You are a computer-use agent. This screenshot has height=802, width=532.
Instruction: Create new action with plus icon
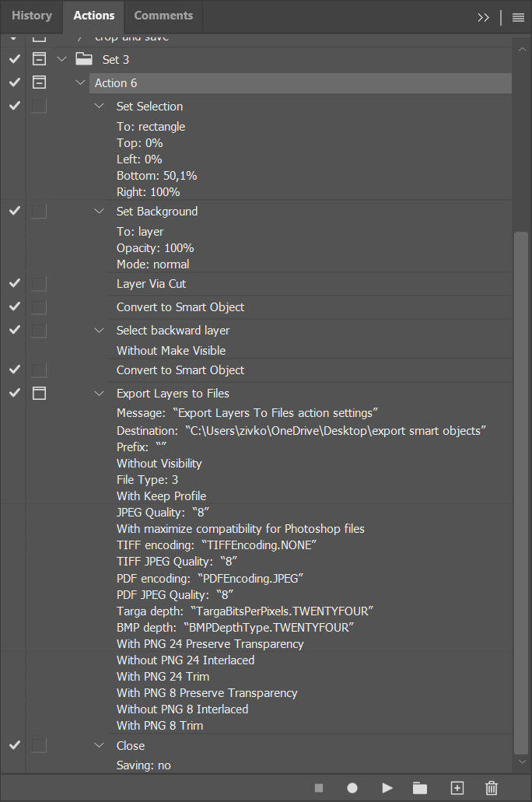tap(457, 788)
